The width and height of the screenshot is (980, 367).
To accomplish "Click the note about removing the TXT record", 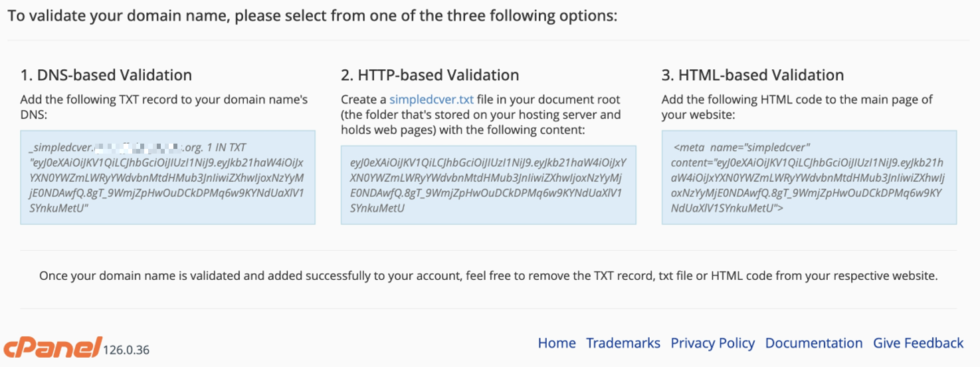I will pos(488,276).
